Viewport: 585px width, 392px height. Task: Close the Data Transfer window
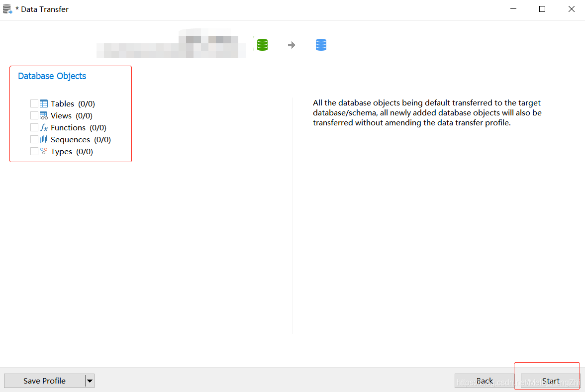(571, 9)
